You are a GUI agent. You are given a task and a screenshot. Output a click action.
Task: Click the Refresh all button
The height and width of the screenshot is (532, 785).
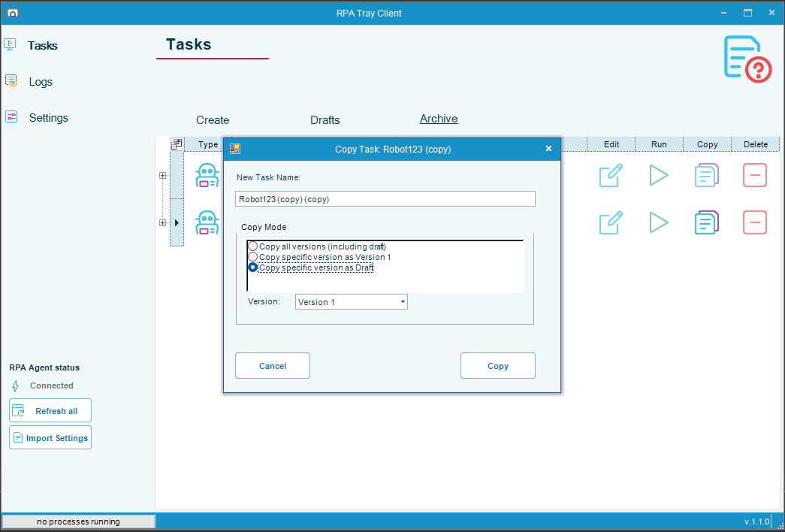pos(50,411)
